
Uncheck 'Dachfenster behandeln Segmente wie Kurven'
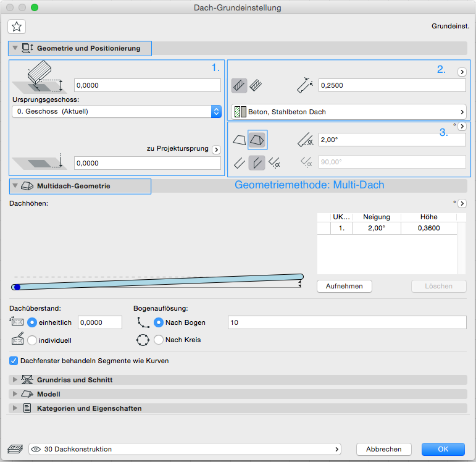(x=14, y=361)
